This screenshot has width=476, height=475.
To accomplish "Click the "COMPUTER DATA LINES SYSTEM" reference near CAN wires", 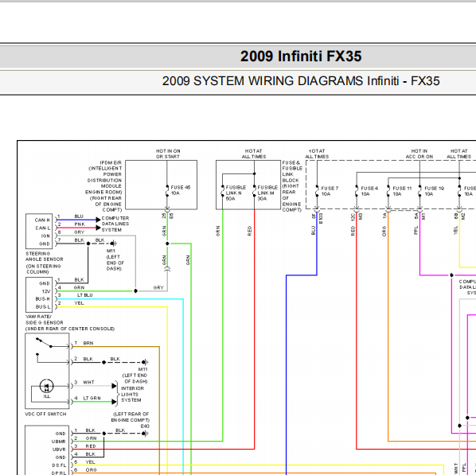I will tap(115, 224).
